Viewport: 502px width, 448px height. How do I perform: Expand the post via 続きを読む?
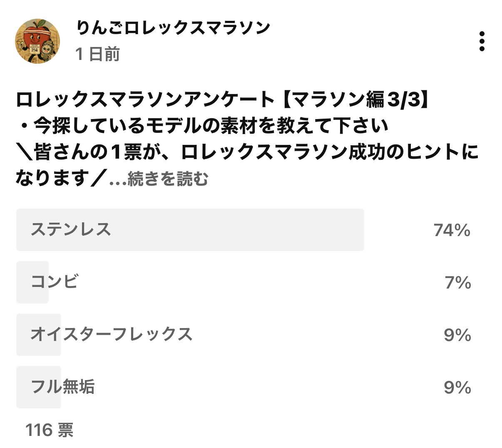point(167,179)
